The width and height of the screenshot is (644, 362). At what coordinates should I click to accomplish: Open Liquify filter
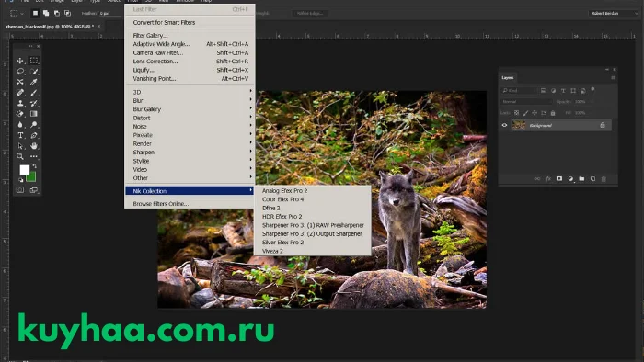coord(190,70)
